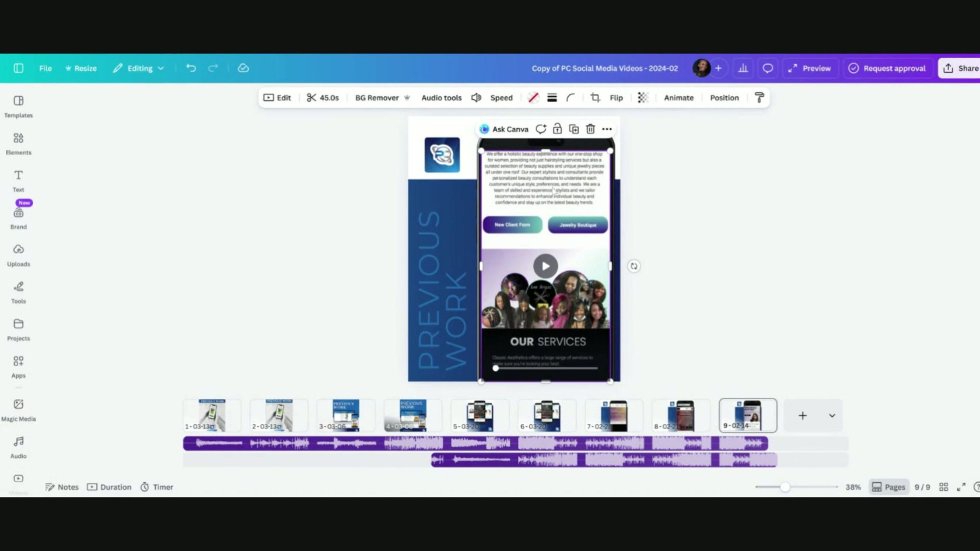Open the border color swatch

[533, 98]
